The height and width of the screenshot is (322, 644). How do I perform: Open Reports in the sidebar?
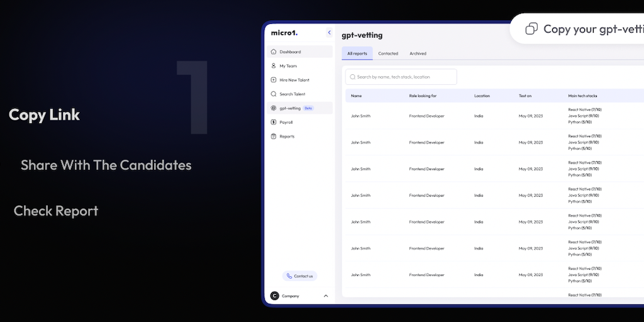(300, 136)
